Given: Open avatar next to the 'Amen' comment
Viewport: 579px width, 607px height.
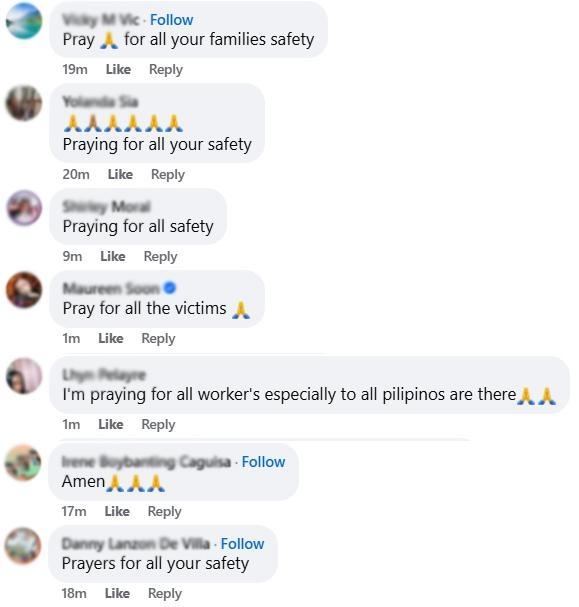Looking at the screenshot, I should (23, 463).
